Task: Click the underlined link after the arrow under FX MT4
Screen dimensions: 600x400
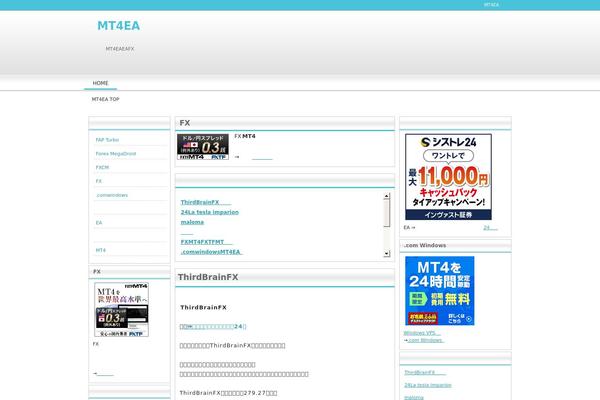Action: 262,157
